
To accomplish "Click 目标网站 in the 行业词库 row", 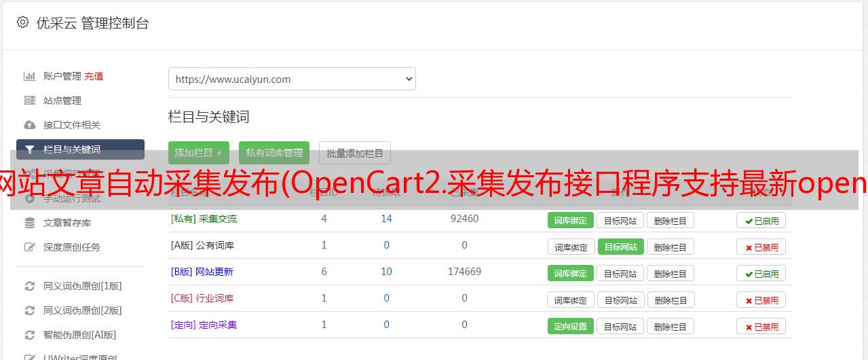I will coord(620,300).
